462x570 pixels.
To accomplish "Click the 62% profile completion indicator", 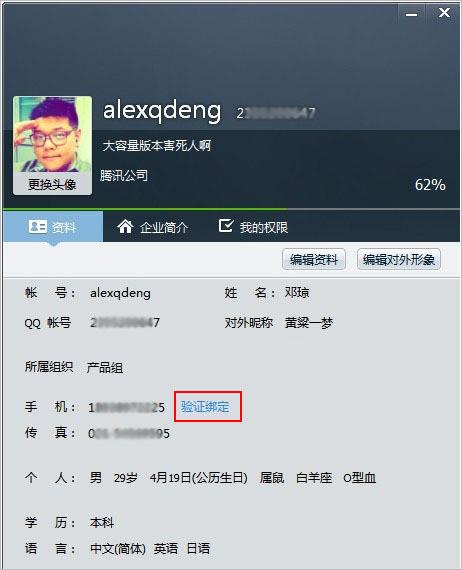I will coord(430,185).
